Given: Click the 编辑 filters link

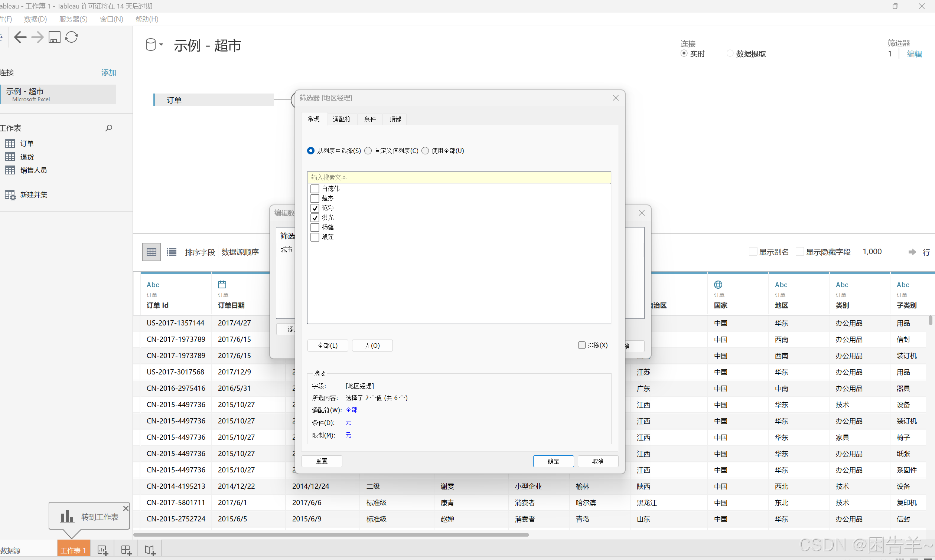Looking at the screenshot, I should pyautogui.click(x=914, y=54).
